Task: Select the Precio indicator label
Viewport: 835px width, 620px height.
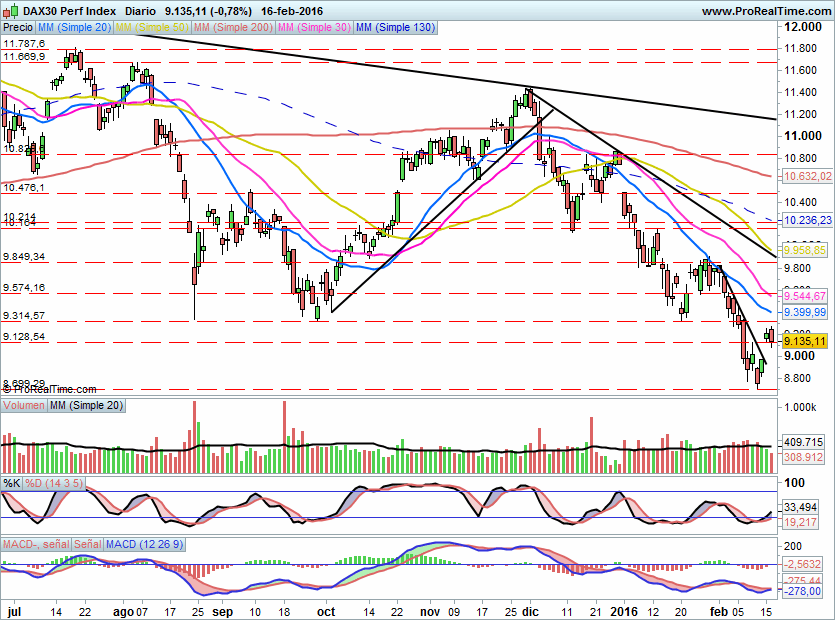Action: (x=18, y=27)
